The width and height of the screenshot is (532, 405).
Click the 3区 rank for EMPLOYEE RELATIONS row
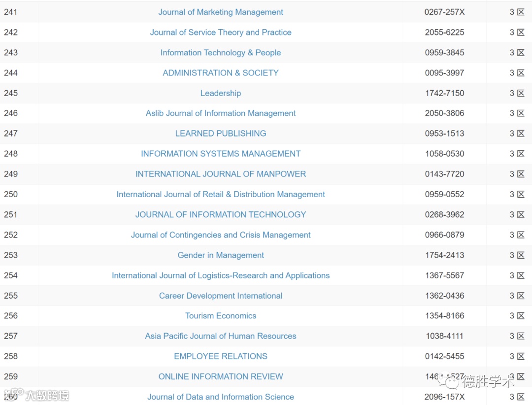click(517, 356)
